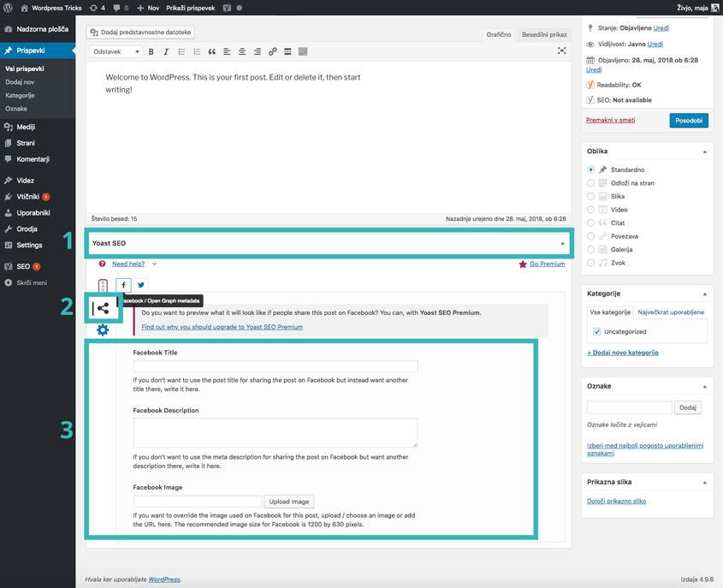Select the Odloži na stran format
Viewport: 723px width, 588px height.
click(x=590, y=183)
